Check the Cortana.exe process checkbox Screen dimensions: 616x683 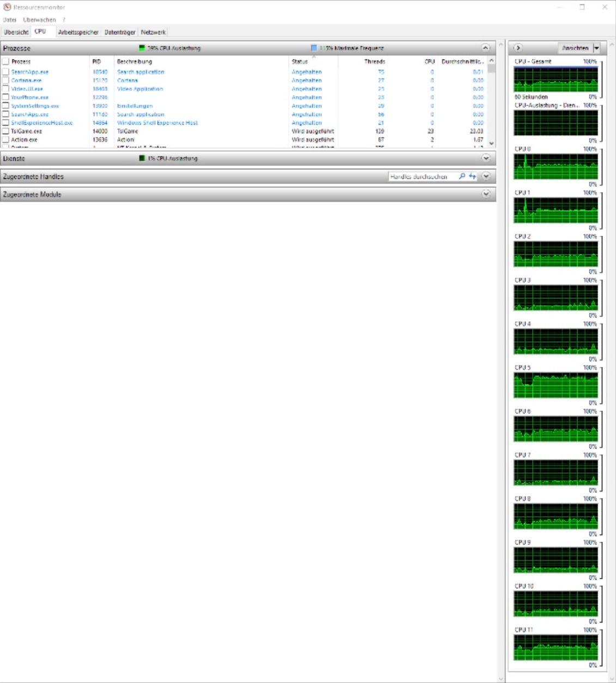[x=6, y=80]
